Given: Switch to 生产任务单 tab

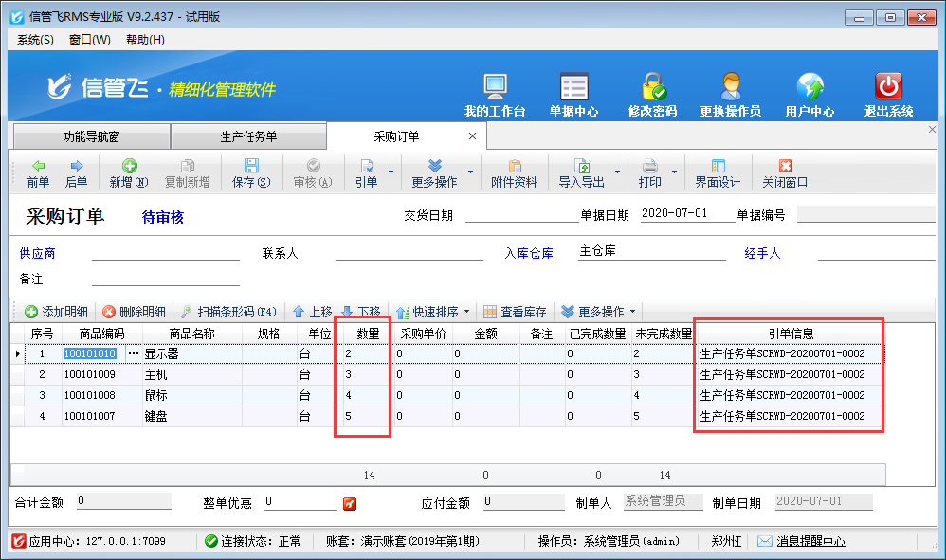Looking at the screenshot, I should point(248,136).
